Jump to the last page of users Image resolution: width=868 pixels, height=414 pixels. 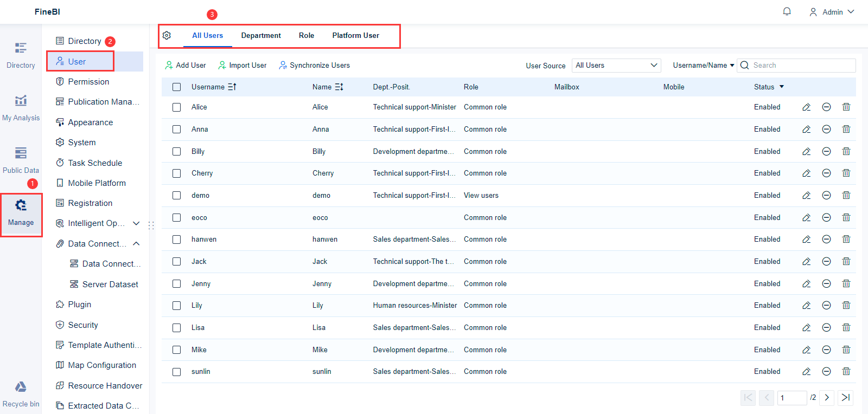pyautogui.click(x=846, y=398)
